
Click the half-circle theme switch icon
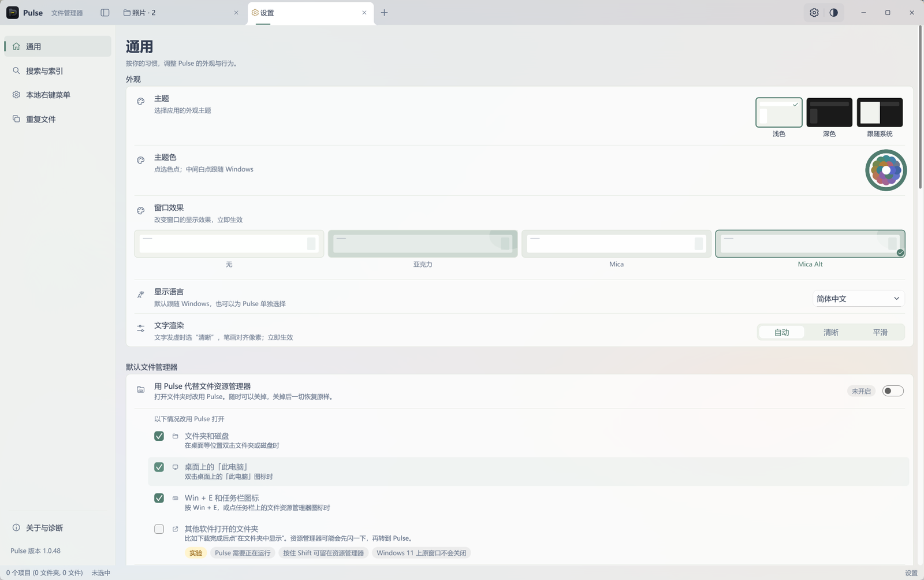click(x=834, y=13)
